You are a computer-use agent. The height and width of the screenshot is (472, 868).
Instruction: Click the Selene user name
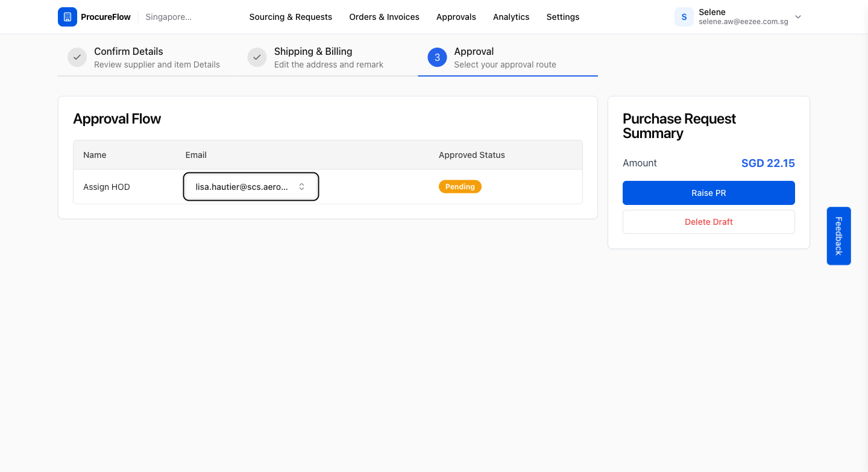[x=712, y=12]
